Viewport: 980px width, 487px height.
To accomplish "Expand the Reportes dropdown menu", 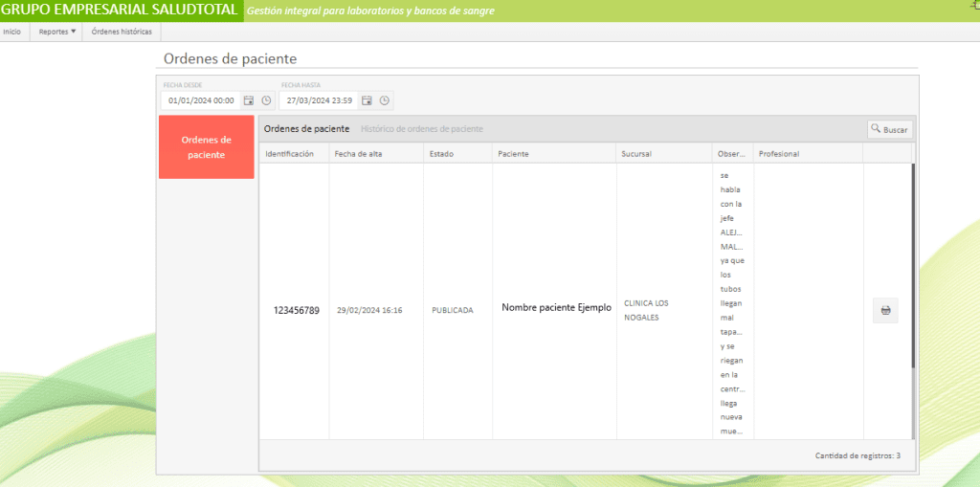I will point(56,32).
